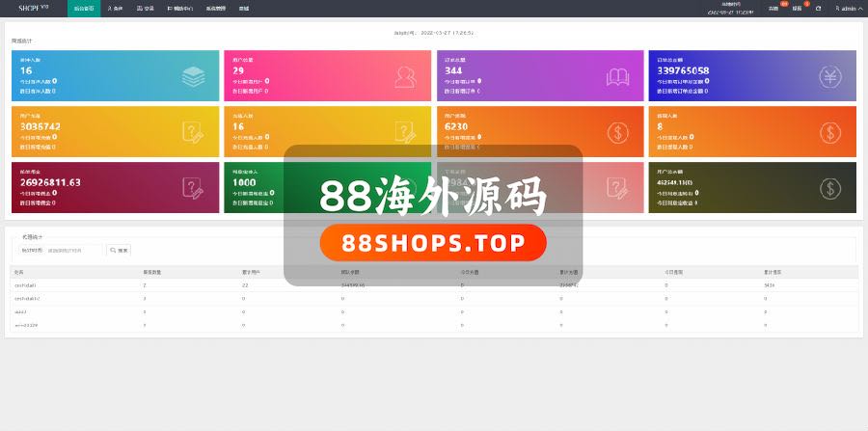Click the refresh icon in the top bar
This screenshot has width=868, height=431.
pos(819,8)
